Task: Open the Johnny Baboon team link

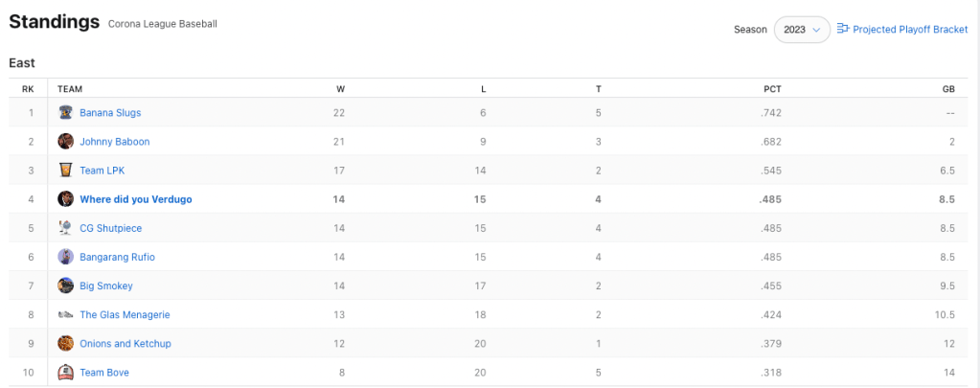Action: [115, 142]
